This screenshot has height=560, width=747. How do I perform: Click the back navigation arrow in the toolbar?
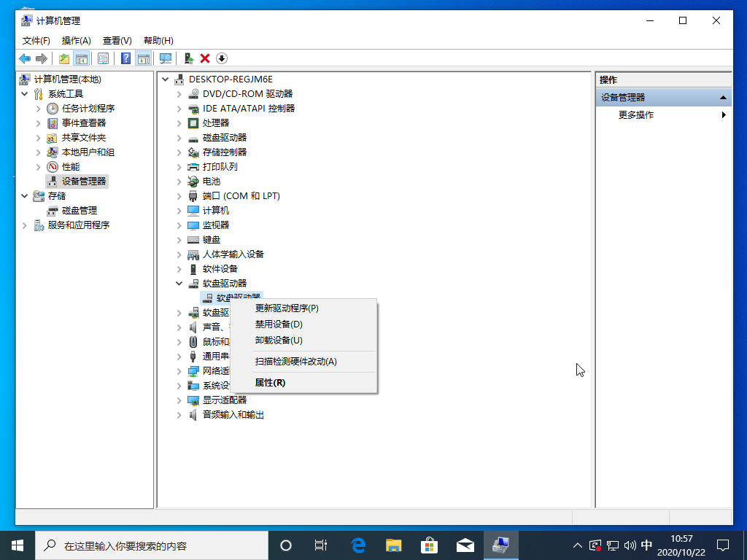point(25,58)
